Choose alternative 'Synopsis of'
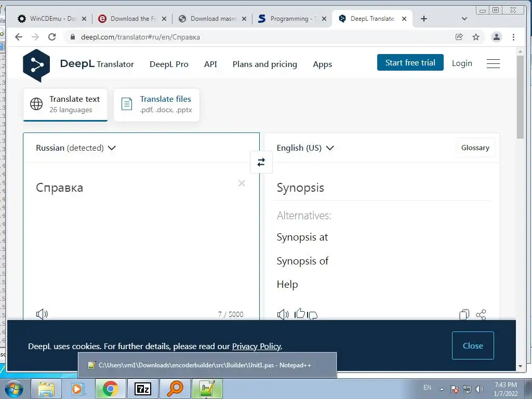This screenshot has width=532, height=399. (302, 261)
